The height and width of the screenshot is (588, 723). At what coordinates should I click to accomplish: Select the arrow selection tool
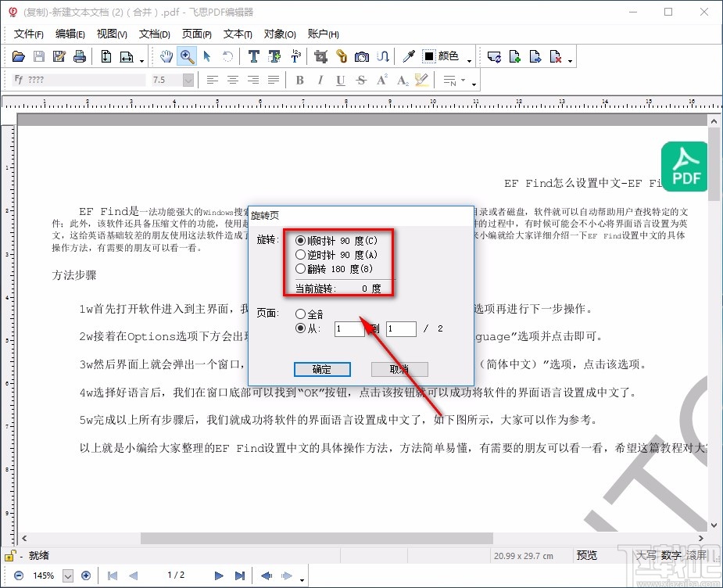208,56
